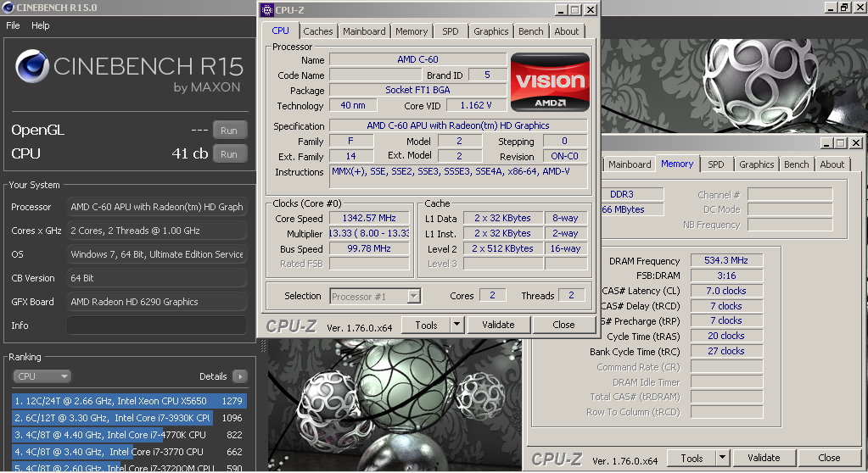The height and width of the screenshot is (473, 868).
Task: Click the AMD Vision logo in CPU-Z
Action: point(550,82)
